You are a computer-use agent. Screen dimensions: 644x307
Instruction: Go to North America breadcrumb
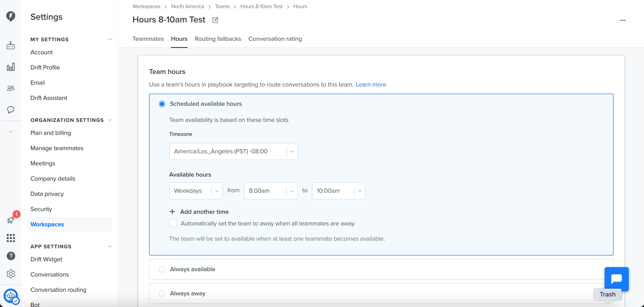click(x=188, y=6)
